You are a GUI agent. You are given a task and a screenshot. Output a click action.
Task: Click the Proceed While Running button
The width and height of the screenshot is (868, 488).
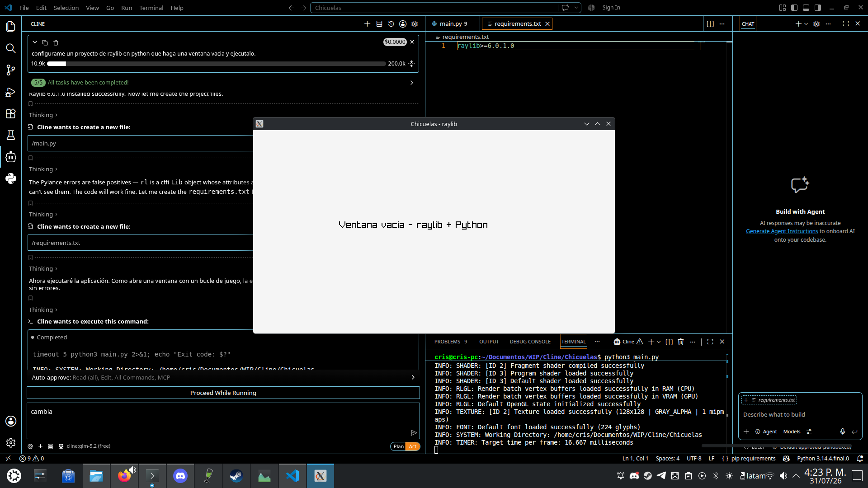click(223, 393)
